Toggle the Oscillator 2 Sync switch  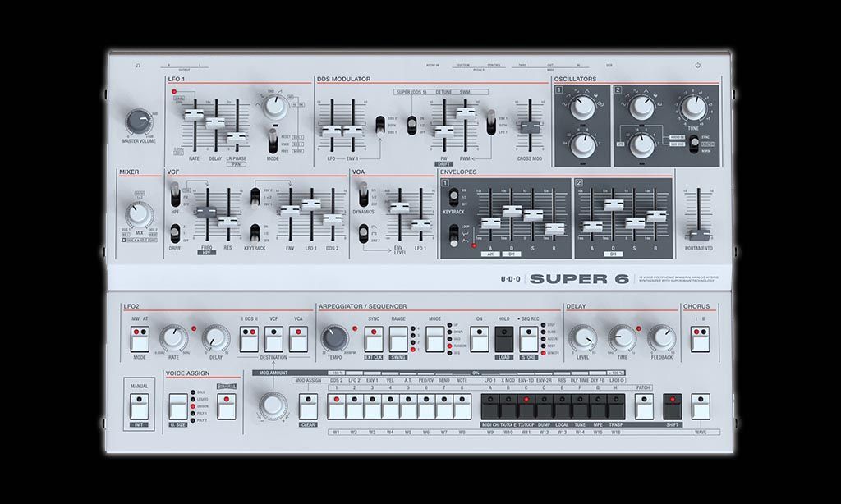[x=694, y=144]
